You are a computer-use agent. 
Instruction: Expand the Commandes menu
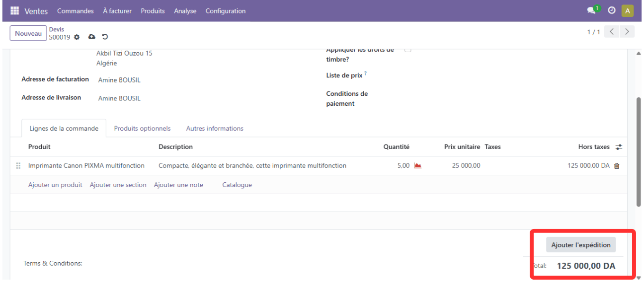point(75,11)
